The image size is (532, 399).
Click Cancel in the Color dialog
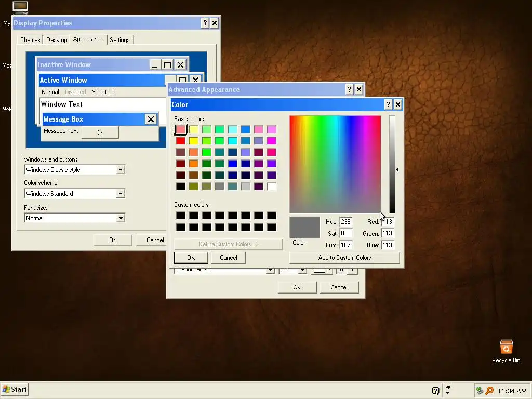tap(229, 258)
